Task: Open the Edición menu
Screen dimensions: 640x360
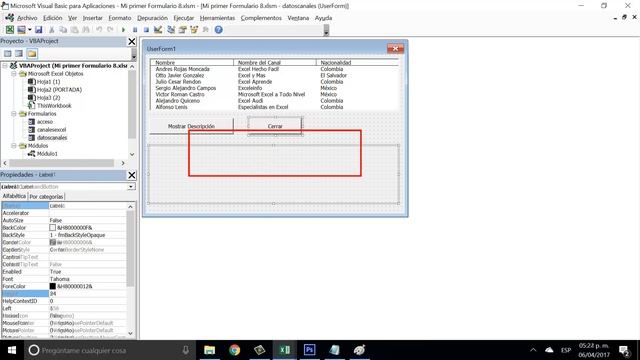Action: point(53,18)
